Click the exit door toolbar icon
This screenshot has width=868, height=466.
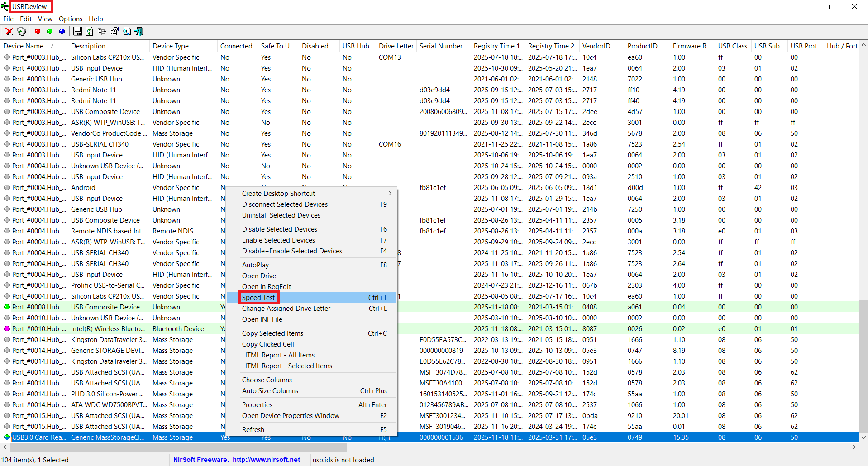pos(139,31)
